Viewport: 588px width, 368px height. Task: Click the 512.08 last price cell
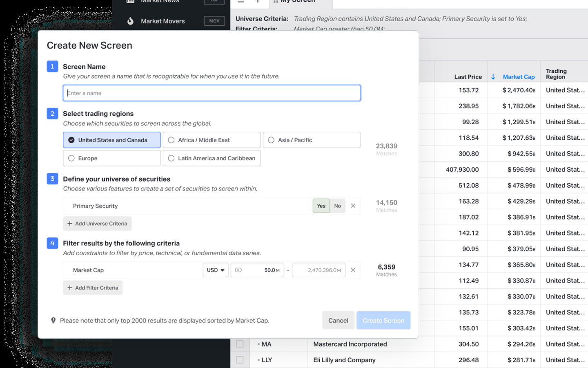click(x=469, y=186)
